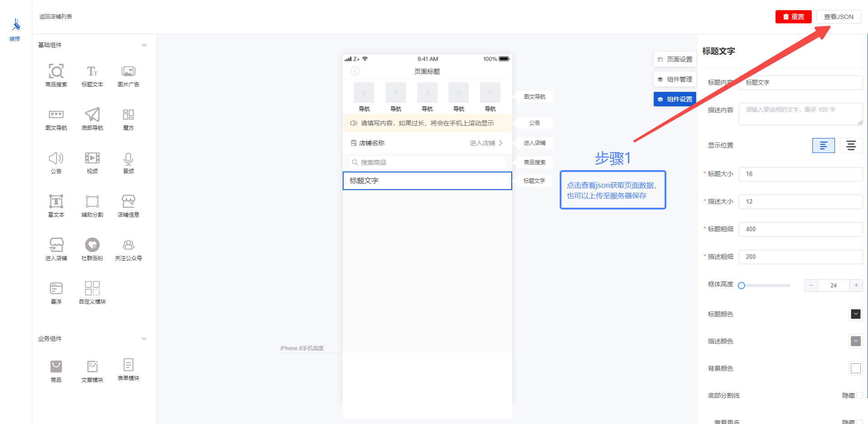The image size is (868, 424).
Task: Click the first 导航 item in preview
Action: click(x=364, y=97)
